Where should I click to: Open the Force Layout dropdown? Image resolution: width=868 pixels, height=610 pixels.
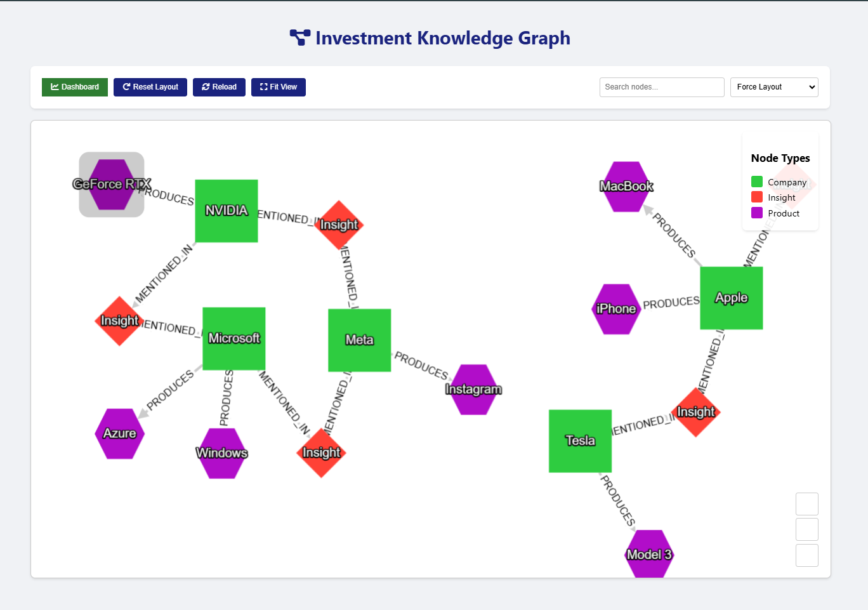tap(773, 87)
